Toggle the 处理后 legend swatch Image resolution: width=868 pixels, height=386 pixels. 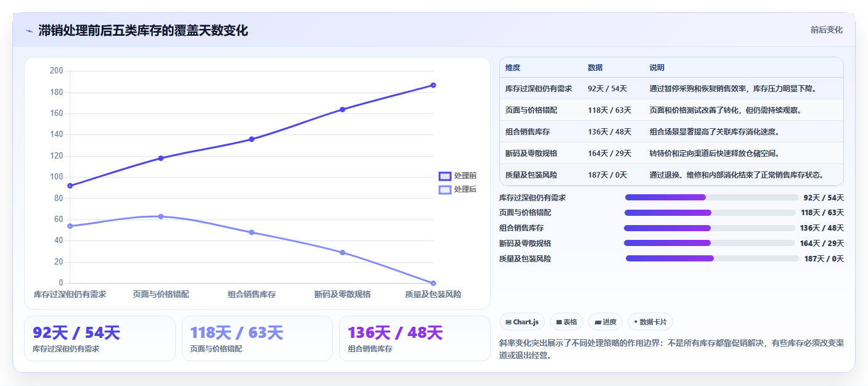click(x=444, y=189)
